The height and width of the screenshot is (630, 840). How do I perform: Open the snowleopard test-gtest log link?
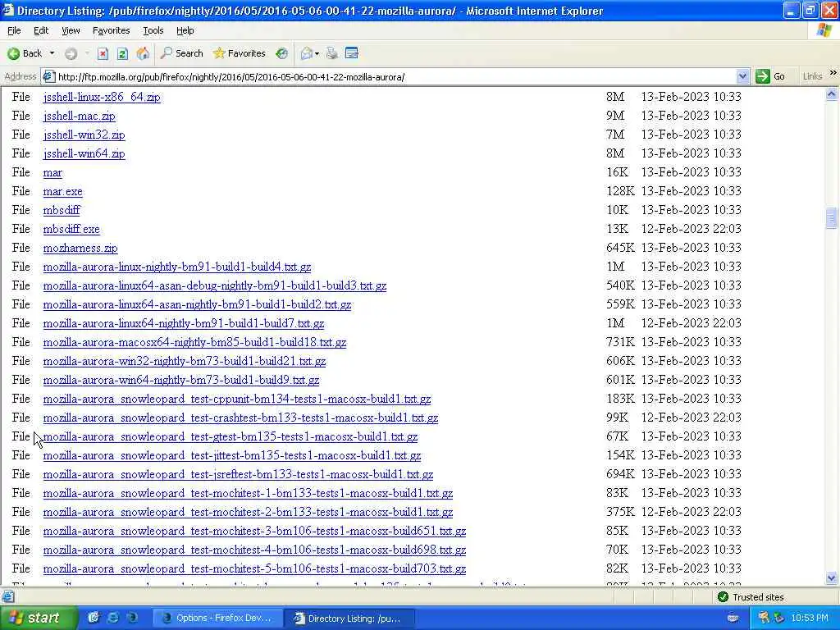click(231, 436)
